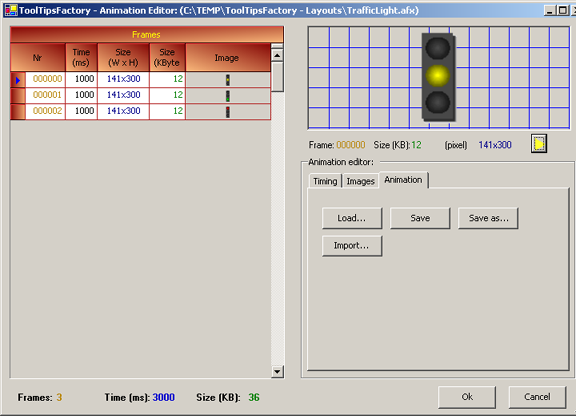This screenshot has width=576, height=416.
Task: Click the Save as... button
Action: 488,218
